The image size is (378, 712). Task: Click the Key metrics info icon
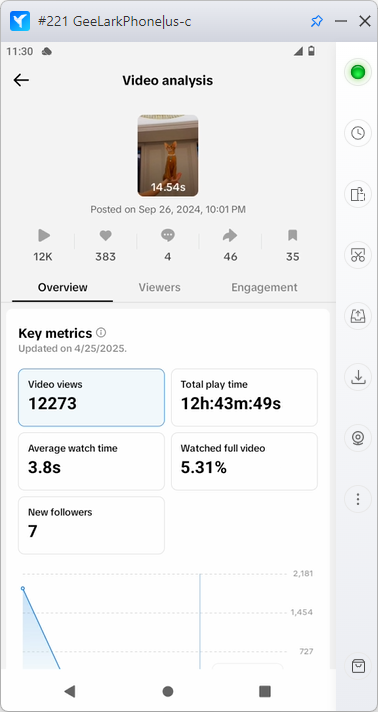101,333
